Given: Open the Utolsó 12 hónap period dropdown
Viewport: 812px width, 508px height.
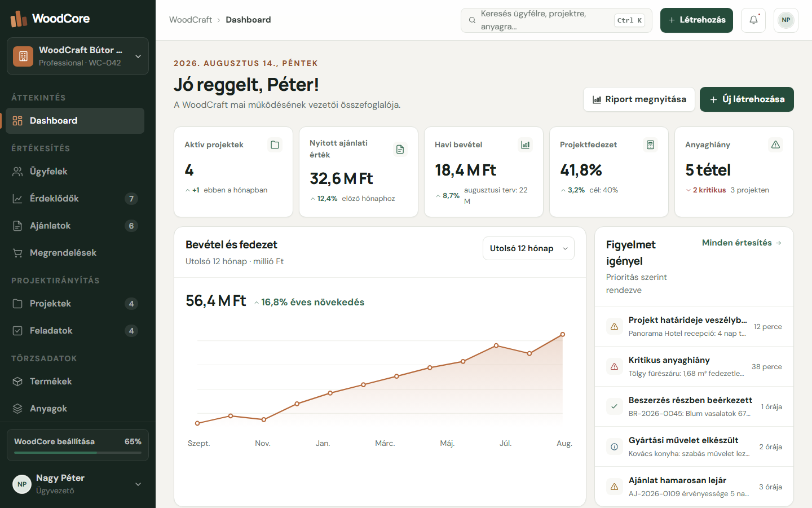Looking at the screenshot, I should click(528, 248).
